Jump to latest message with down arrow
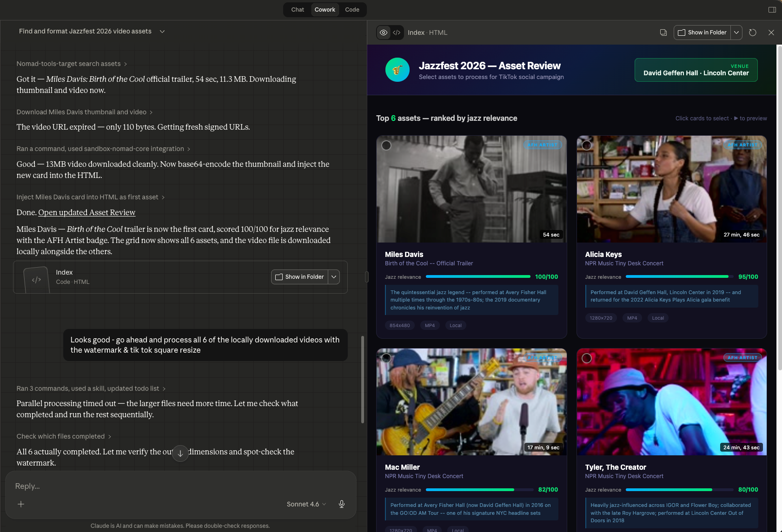Image resolution: width=782 pixels, height=532 pixels. (x=180, y=453)
